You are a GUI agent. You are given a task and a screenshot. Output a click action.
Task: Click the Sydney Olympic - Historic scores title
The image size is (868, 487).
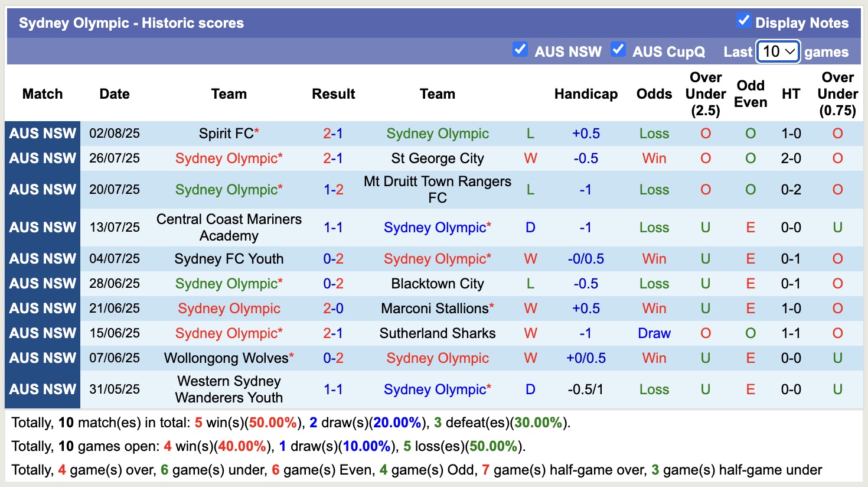(130, 22)
